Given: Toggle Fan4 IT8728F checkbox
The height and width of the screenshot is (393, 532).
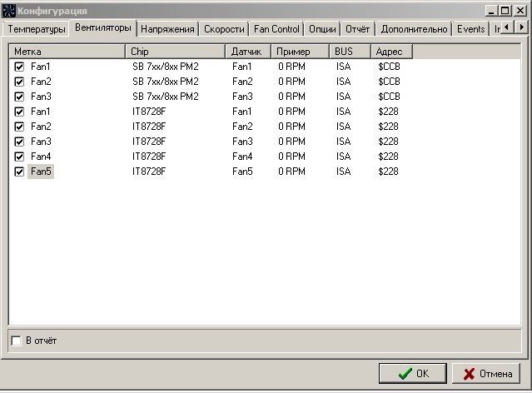Looking at the screenshot, I should pyautogui.click(x=19, y=157).
